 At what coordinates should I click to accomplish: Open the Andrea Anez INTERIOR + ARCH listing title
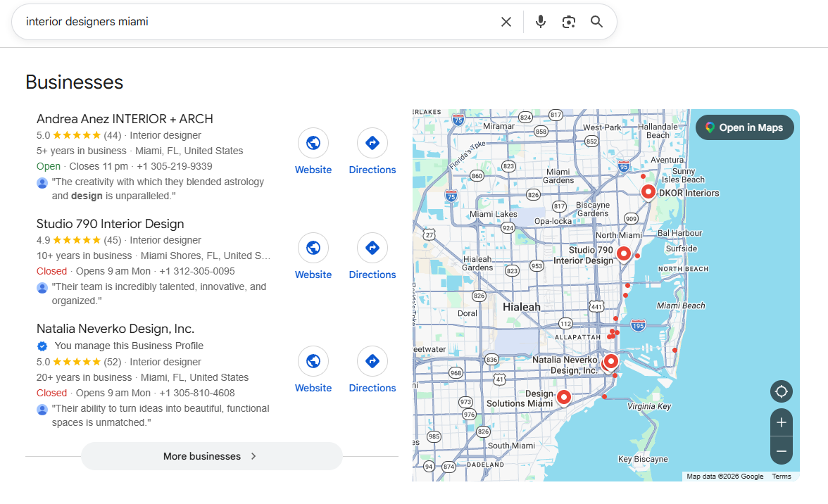click(x=125, y=119)
